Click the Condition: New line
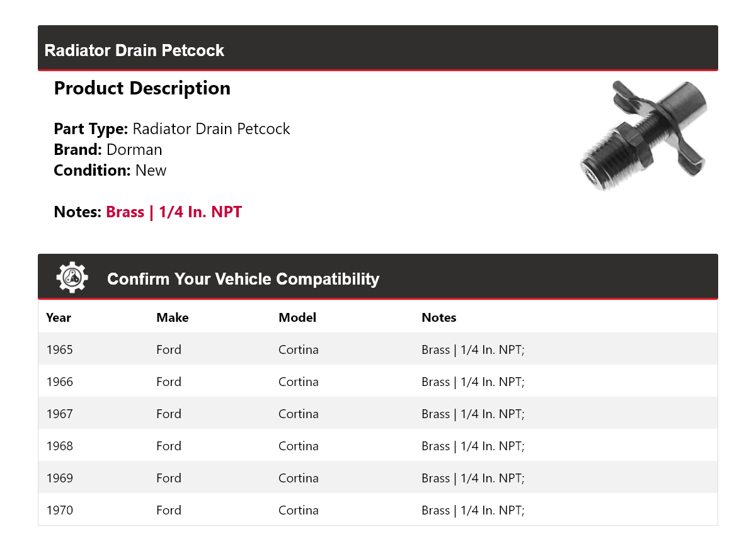Image resolution: width=756 pixels, height=551 pixels. (x=110, y=171)
